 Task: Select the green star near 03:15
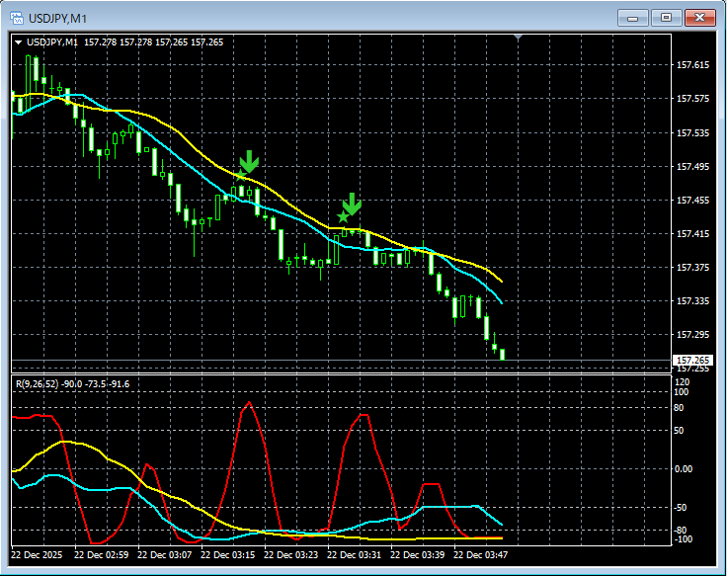[239, 176]
